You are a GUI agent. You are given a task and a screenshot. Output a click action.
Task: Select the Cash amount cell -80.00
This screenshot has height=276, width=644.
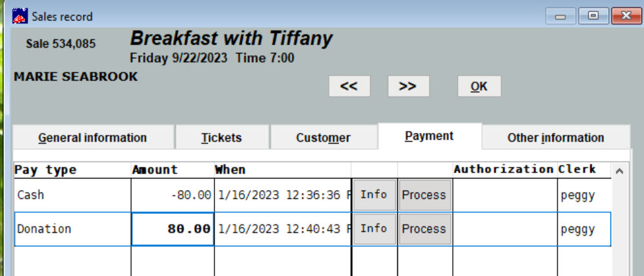pyautogui.click(x=172, y=195)
